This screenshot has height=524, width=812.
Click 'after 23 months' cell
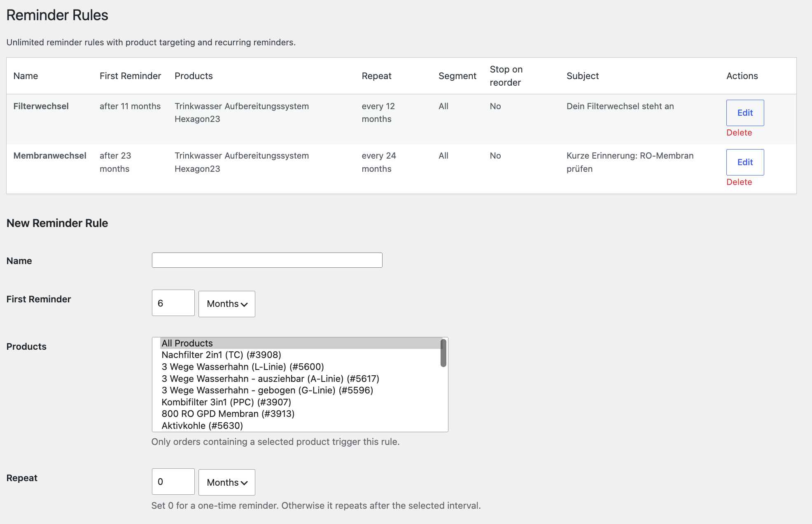115,162
